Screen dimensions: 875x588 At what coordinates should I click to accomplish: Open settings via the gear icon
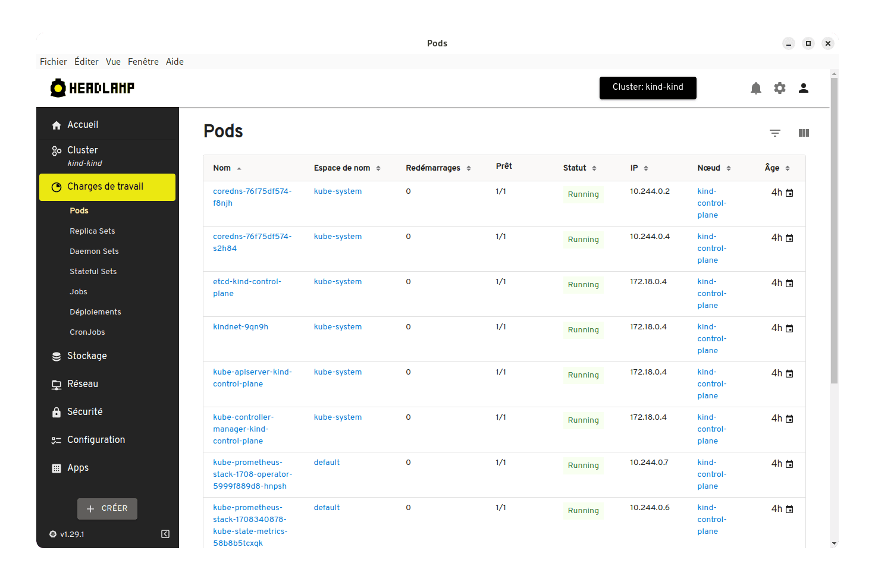779,89
